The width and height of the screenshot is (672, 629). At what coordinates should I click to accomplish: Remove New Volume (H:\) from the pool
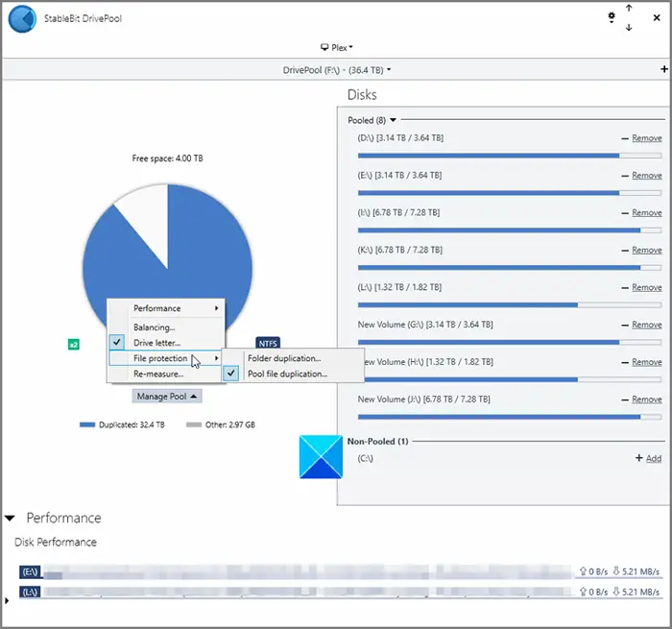point(647,362)
